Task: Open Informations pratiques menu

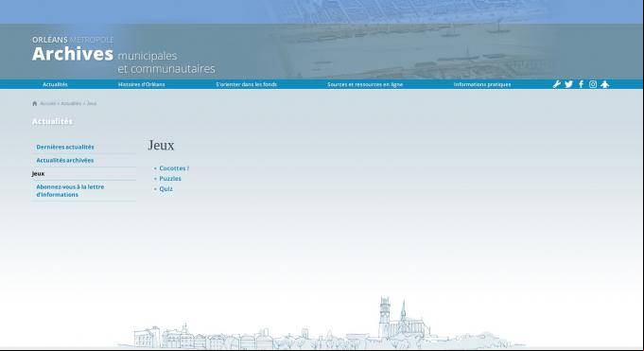Action: tap(482, 84)
